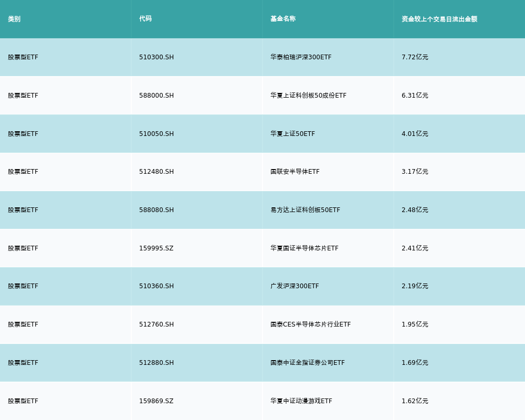
Task: Click 股票型ETF in the 512760.SH row
Action: pyautogui.click(x=23, y=324)
